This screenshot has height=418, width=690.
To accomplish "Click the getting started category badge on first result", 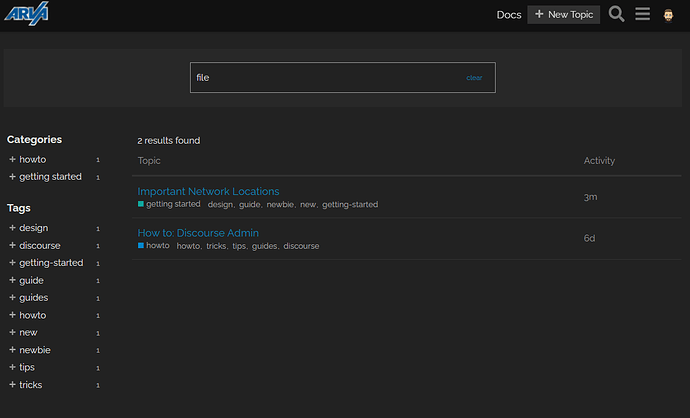I will pyautogui.click(x=169, y=204).
